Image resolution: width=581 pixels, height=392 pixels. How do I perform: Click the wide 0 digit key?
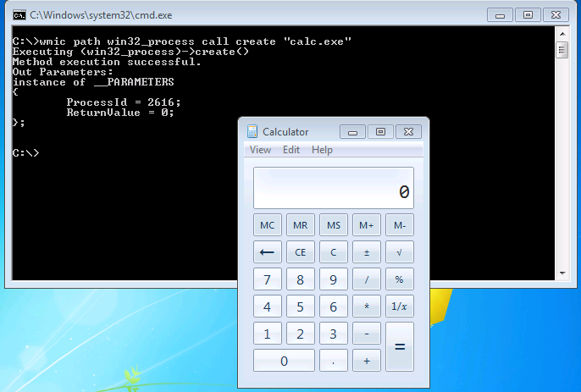[x=284, y=360]
